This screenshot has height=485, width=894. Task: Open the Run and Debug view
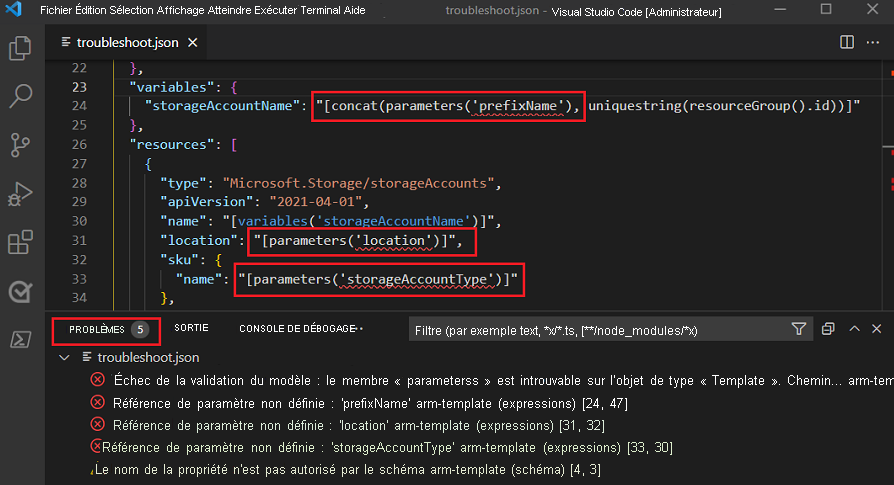tap(21, 194)
